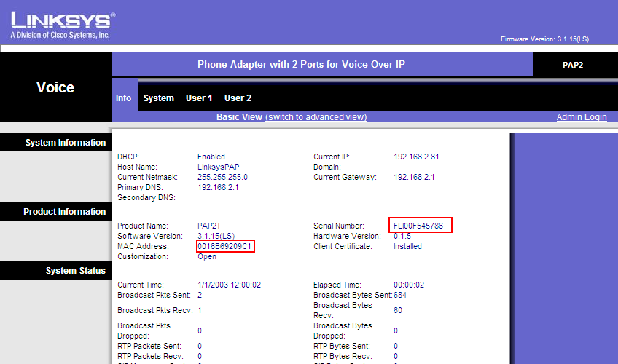Click the Hardware Version value 0.1.5

402,236
